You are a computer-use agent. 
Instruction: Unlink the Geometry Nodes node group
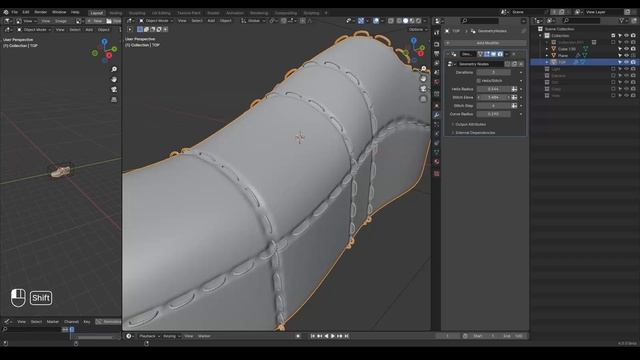(x=521, y=64)
